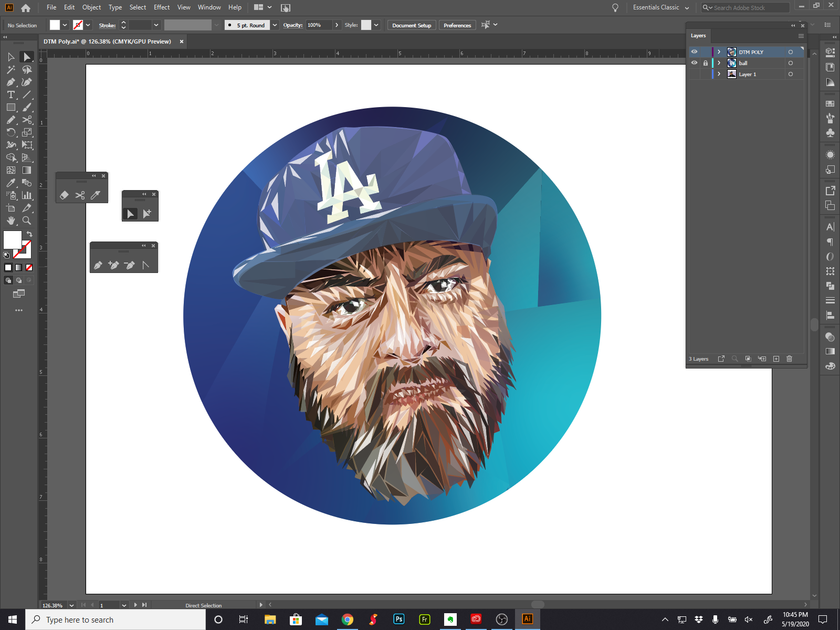Select the Free Transform tool
The height and width of the screenshot is (630, 840).
[27, 145]
